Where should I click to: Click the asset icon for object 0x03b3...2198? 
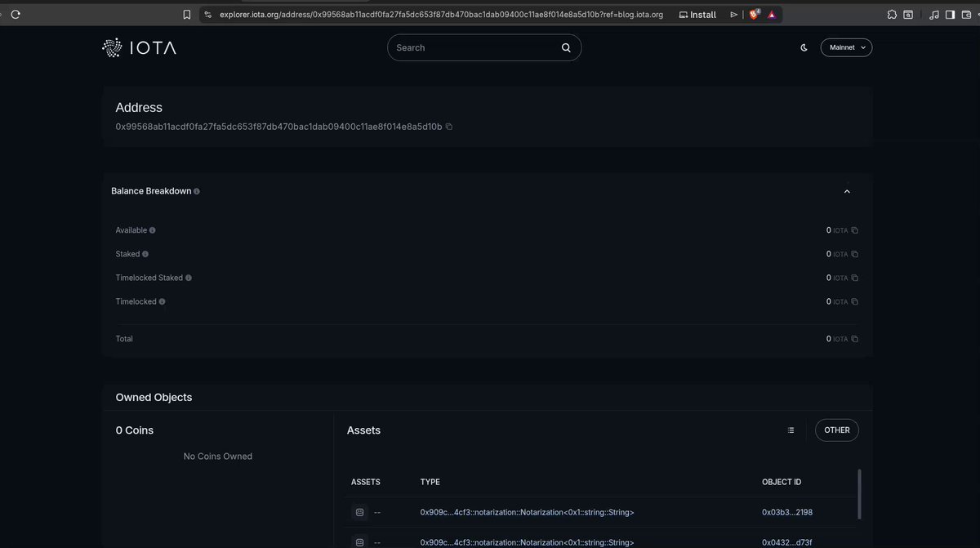(x=359, y=512)
